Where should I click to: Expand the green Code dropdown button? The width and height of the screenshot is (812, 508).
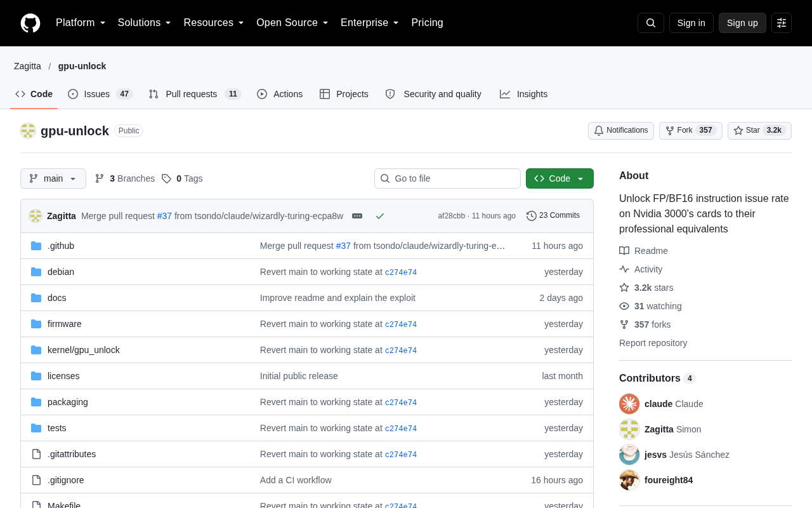tap(560, 178)
